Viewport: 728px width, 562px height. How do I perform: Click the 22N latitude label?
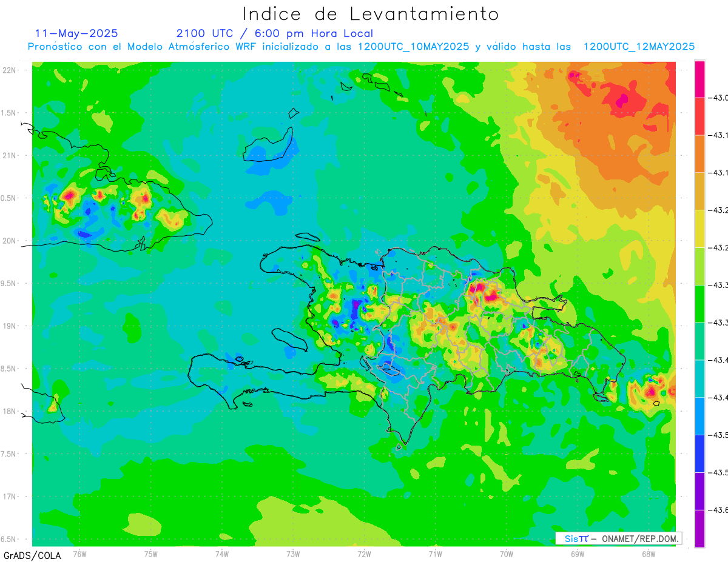coord(9,70)
